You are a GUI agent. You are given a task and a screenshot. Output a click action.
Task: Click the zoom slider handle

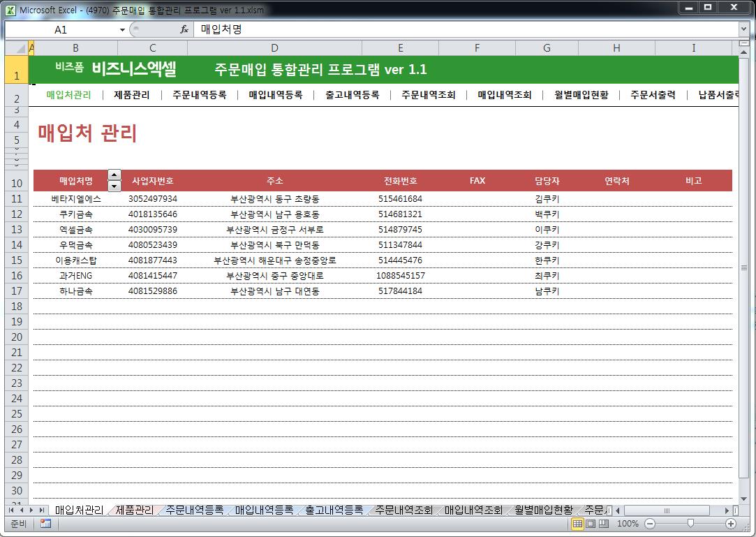pos(690,524)
